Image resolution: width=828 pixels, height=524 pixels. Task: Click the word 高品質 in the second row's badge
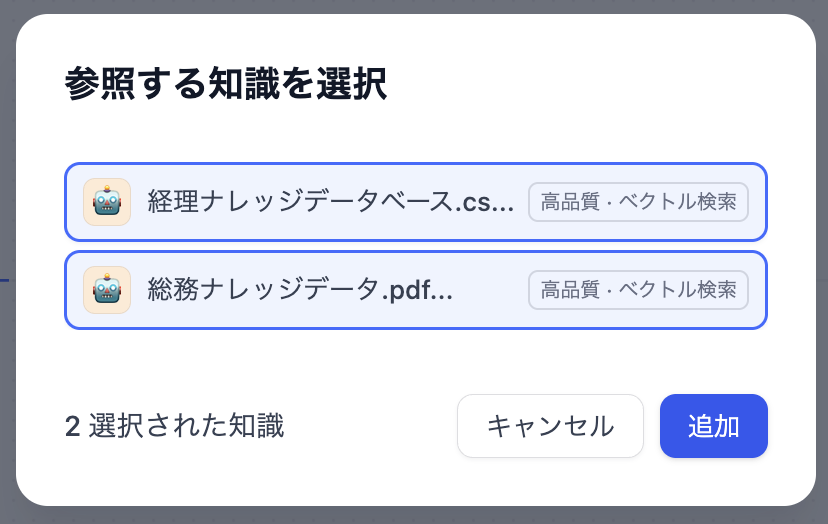(x=565, y=290)
